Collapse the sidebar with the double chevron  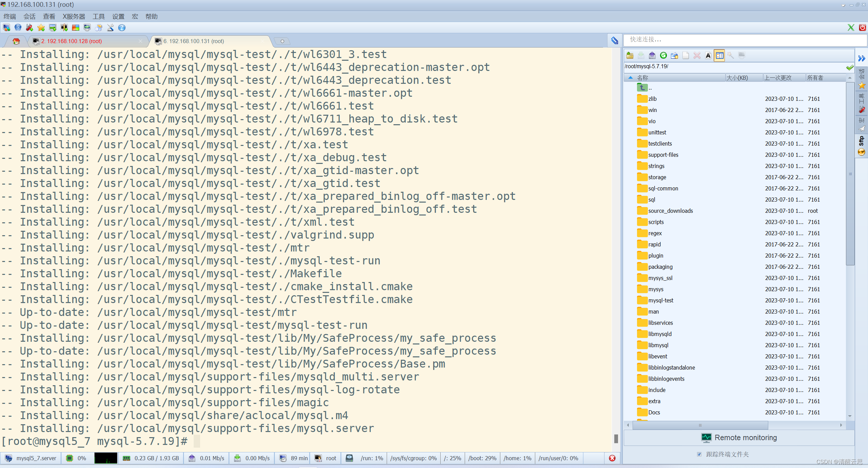pyautogui.click(x=862, y=58)
